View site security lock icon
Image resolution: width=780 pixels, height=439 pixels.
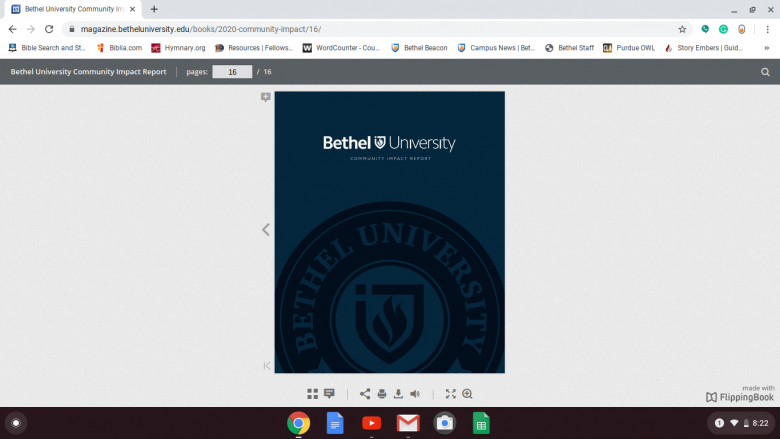click(x=72, y=29)
